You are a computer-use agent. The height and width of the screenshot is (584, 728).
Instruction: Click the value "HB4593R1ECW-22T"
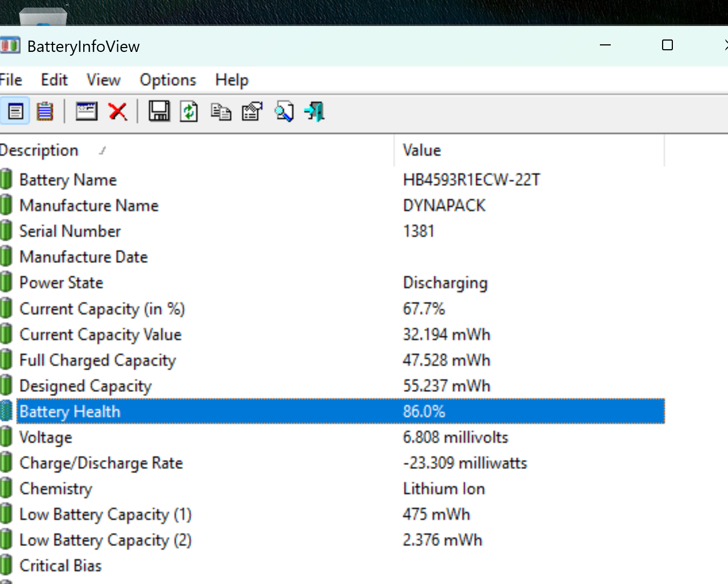tap(471, 180)
